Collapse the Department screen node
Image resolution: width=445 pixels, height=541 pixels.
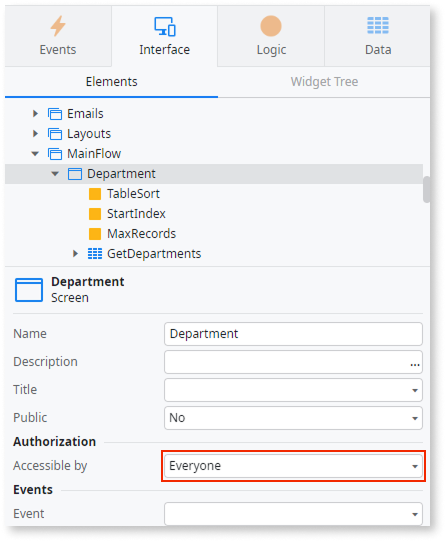(55, 174)
